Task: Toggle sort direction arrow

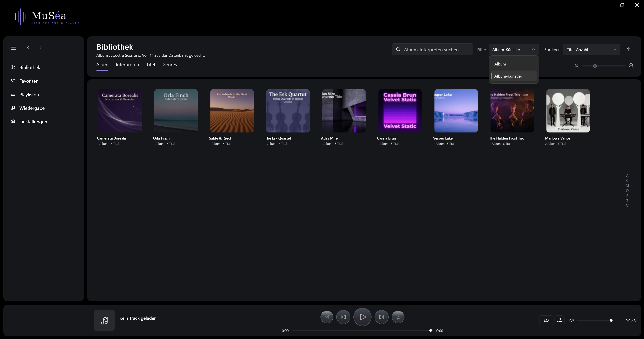Action: tap(628, 49)
